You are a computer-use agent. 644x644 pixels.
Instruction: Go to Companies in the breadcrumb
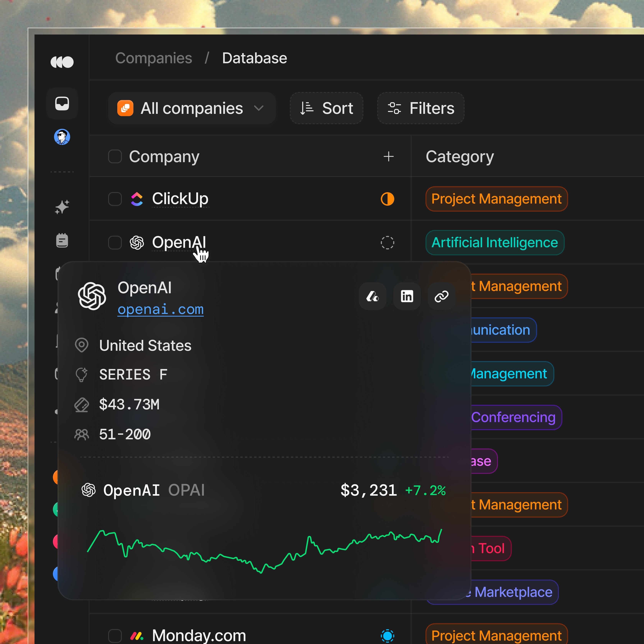154,58
